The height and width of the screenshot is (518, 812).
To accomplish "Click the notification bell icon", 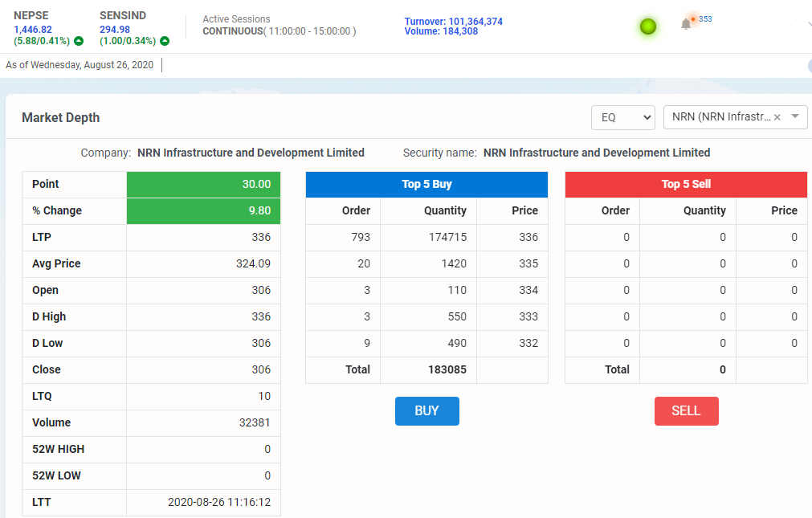I will tap(685, 25).
